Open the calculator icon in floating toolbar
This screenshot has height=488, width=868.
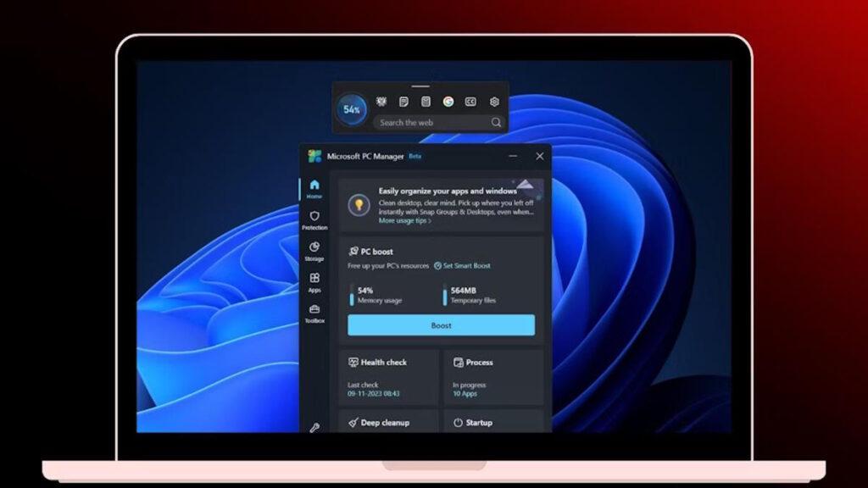pyautogui.click(x=426, y=102)
